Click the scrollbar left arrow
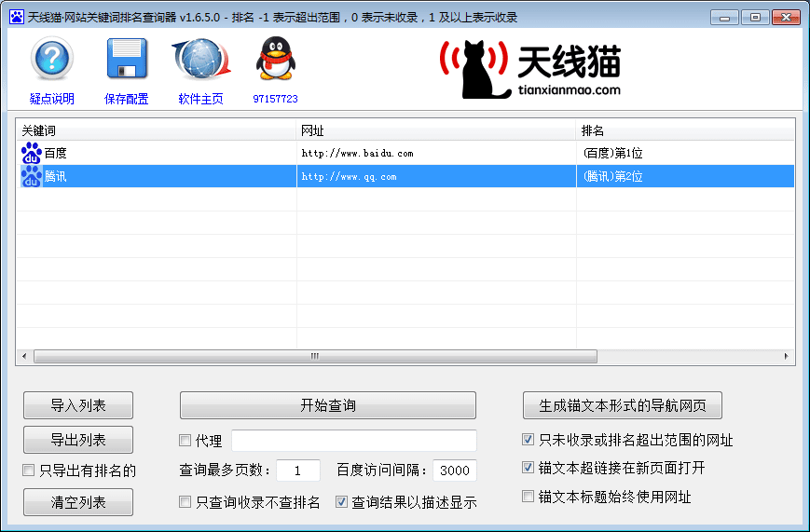Viewport: 810px width, 532px height. coord(24,357)
